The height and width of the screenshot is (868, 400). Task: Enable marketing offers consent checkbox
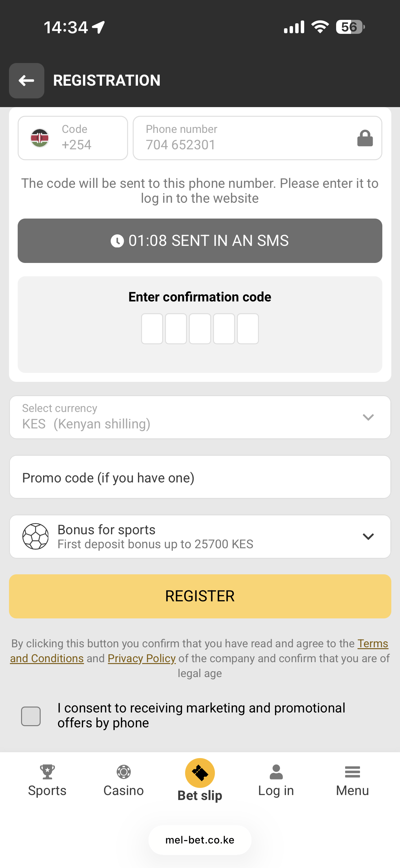[x=31, y=716]
